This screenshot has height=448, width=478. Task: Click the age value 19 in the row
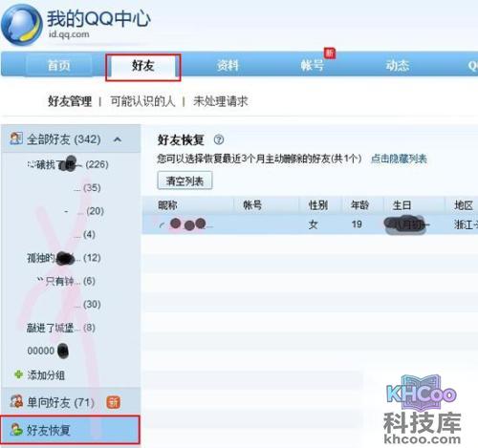357,224
